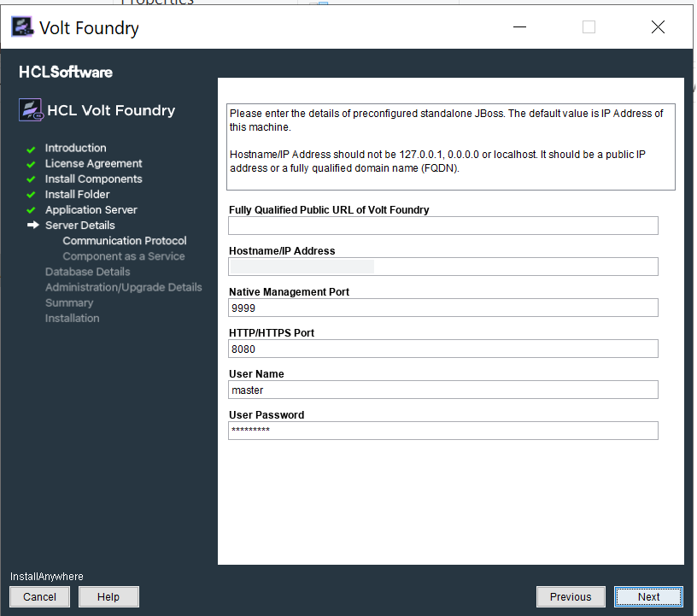
Task: Go back with the Previous button
Action: click(570, 597)
